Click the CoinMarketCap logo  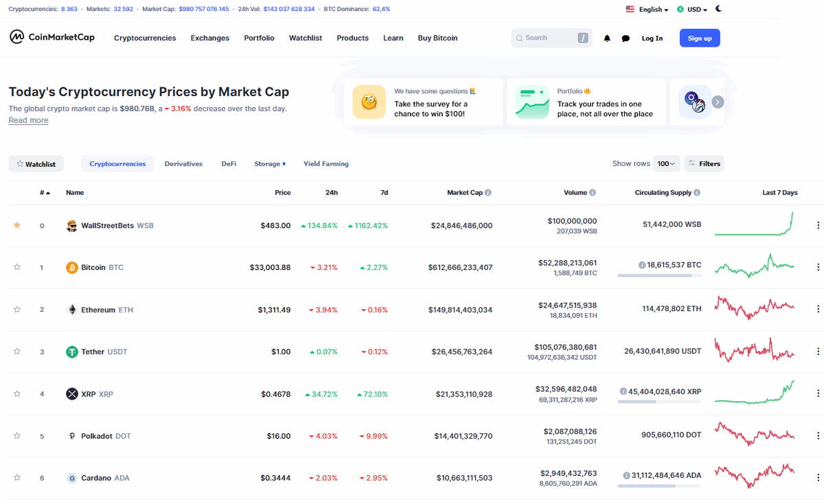[52, 37]
